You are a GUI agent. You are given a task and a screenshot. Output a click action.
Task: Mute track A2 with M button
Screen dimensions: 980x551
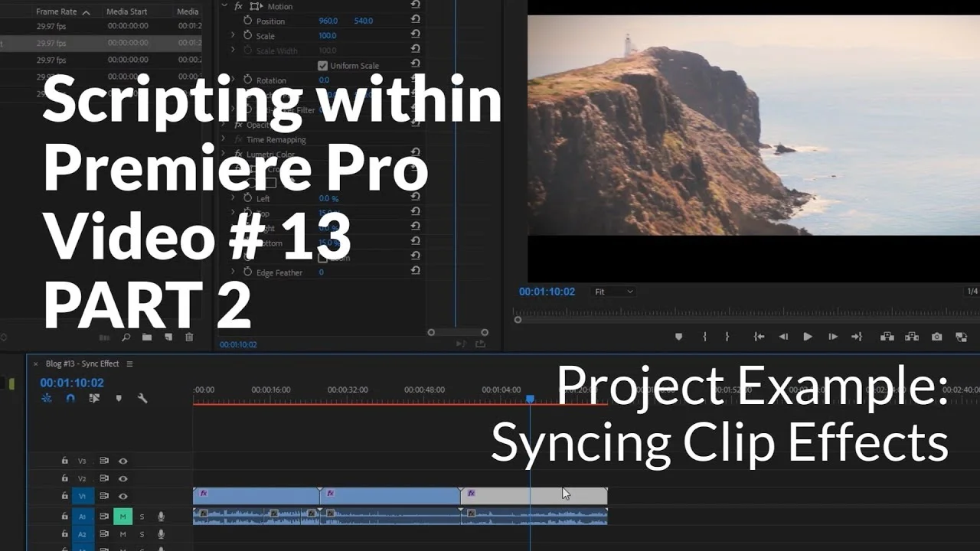122,534
